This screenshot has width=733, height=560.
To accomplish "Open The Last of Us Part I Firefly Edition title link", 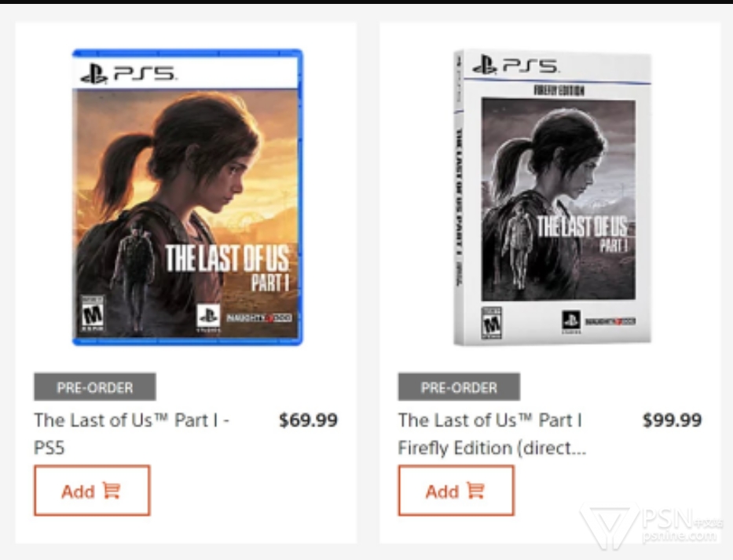I will (492, 434).
